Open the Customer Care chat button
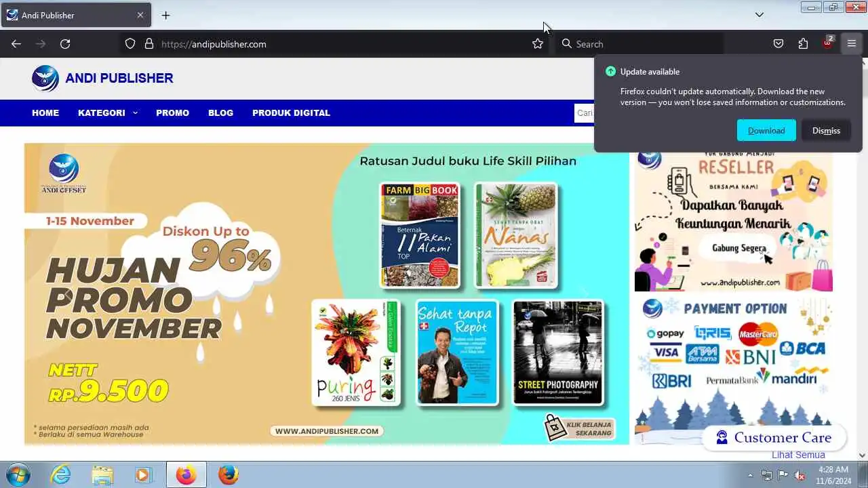This screenshot has width=868, height=488. tap(774, 437)
